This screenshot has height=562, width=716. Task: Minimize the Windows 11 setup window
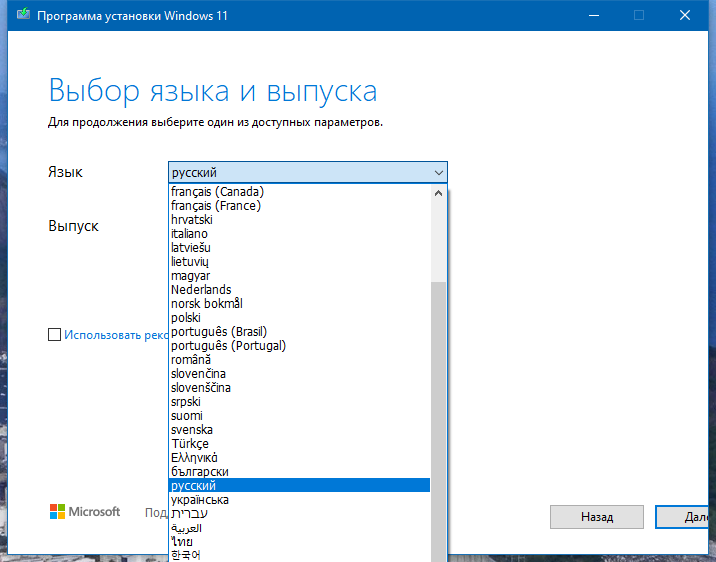point(594,16)
